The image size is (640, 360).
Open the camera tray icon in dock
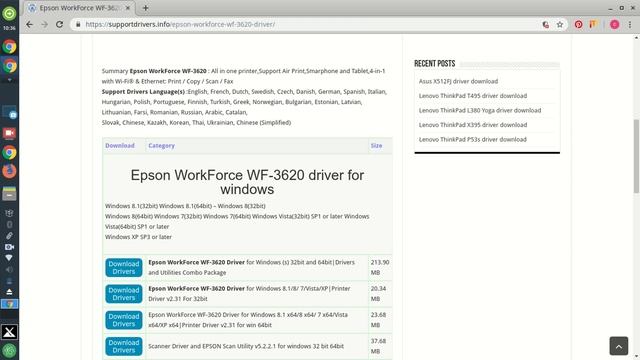tap(9, 247)
